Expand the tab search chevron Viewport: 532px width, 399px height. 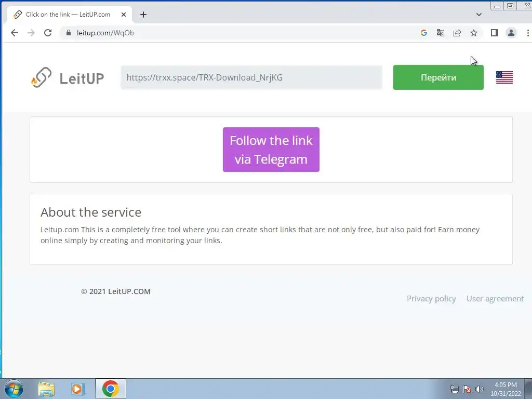tap(478, 15)
